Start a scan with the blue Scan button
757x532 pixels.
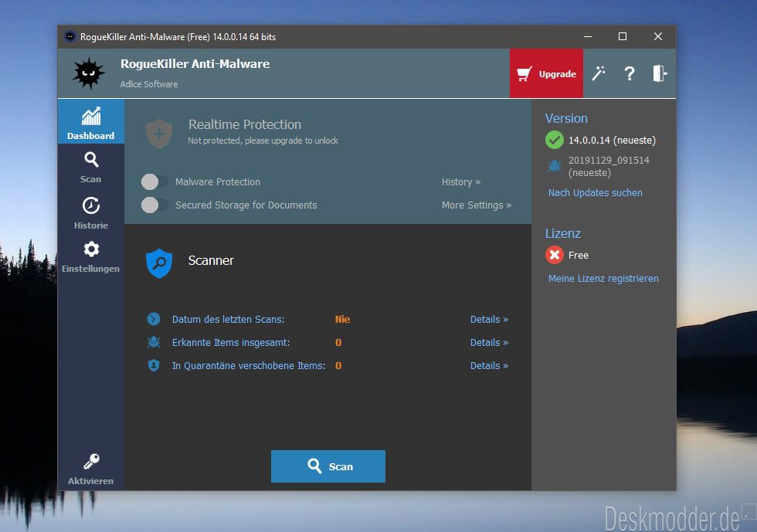click(x=328, y=466)
